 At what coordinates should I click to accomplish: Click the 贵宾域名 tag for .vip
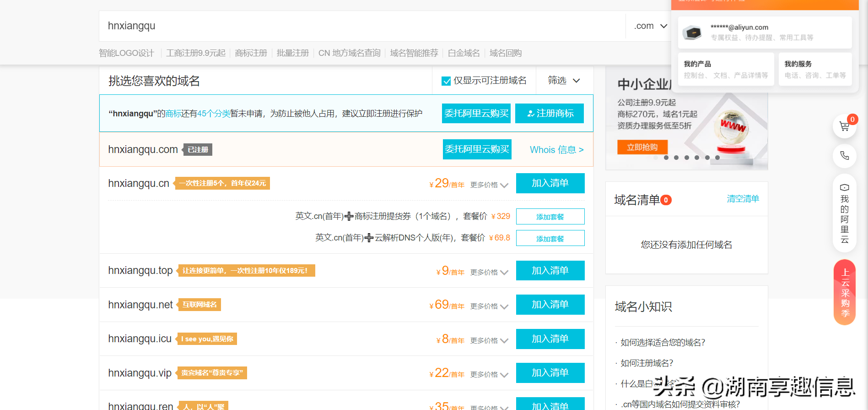coord(211,373)
